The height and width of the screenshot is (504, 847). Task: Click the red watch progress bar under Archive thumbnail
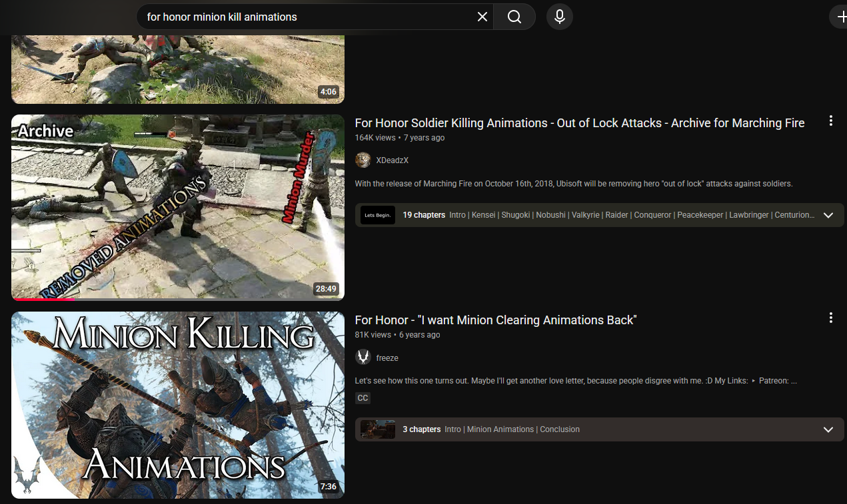coord(43,299)
